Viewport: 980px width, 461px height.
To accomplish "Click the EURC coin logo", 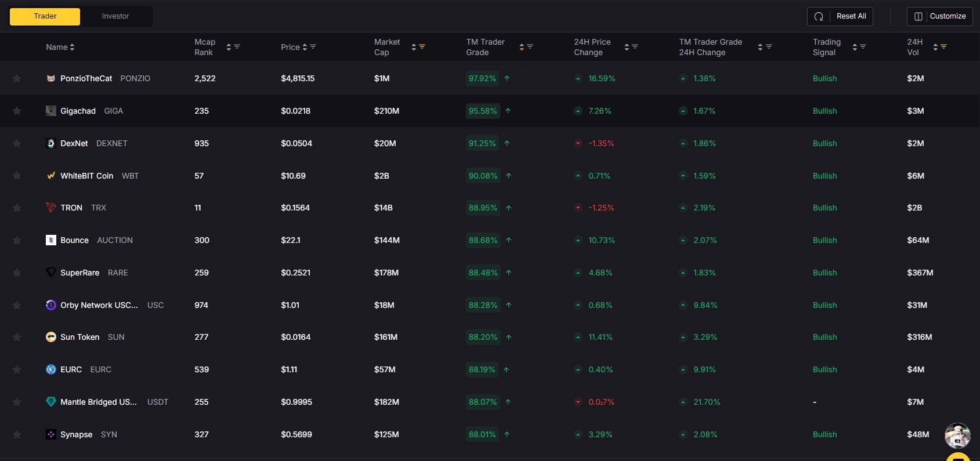I will point(51,369).
